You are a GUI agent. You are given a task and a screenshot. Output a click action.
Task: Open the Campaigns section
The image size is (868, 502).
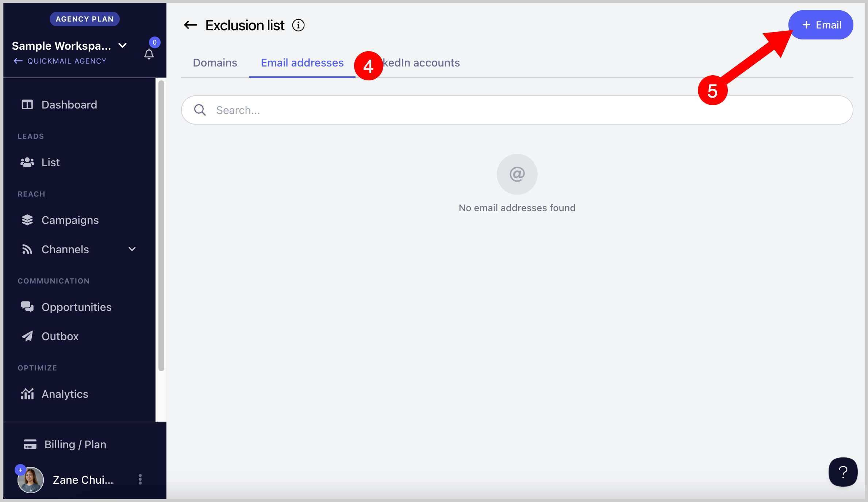point(70,220)
